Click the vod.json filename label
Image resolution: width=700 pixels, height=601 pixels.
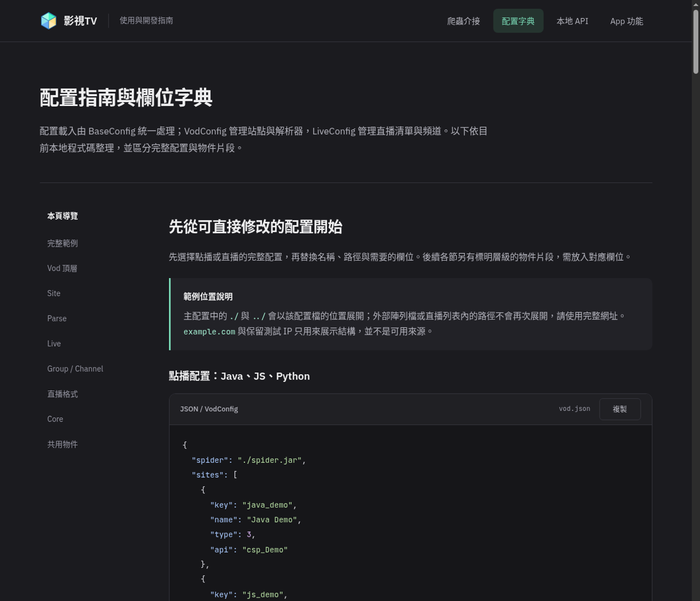pyautogui.click(x=575, y=409)
